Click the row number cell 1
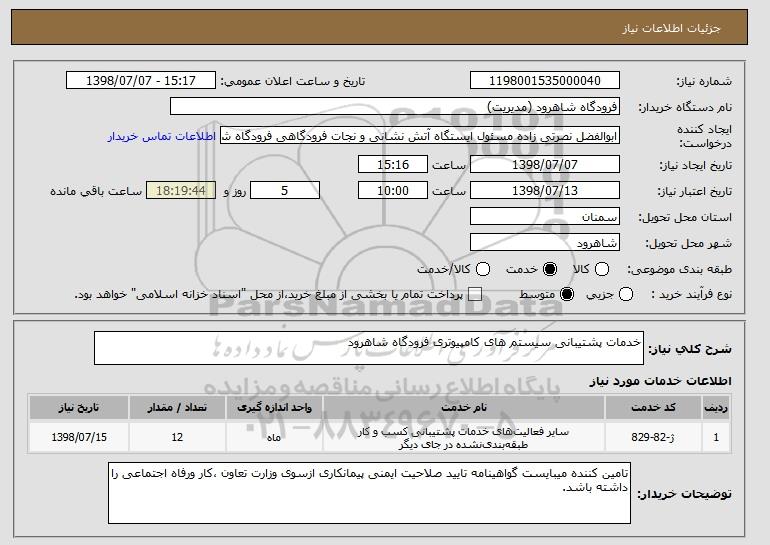Image resolution: width=770 pixels, height=545 pixels. pyautogui.click(x=716, y=437)
